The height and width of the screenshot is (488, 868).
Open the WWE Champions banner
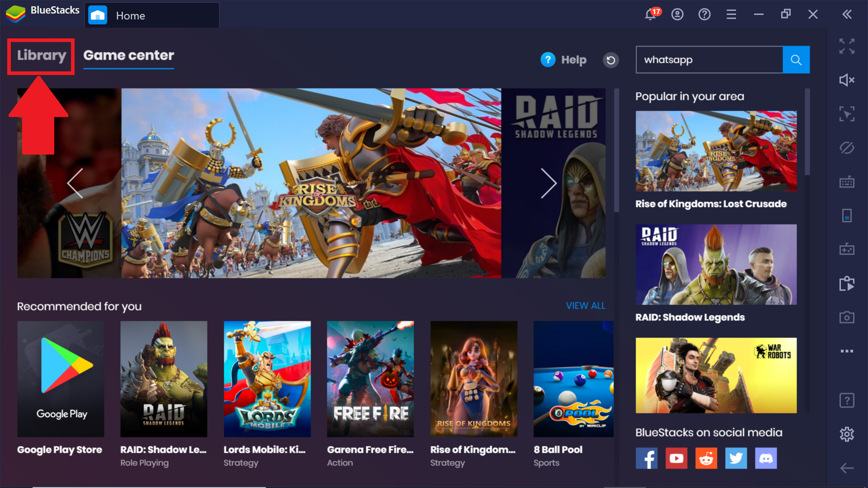tap(69, 183)
